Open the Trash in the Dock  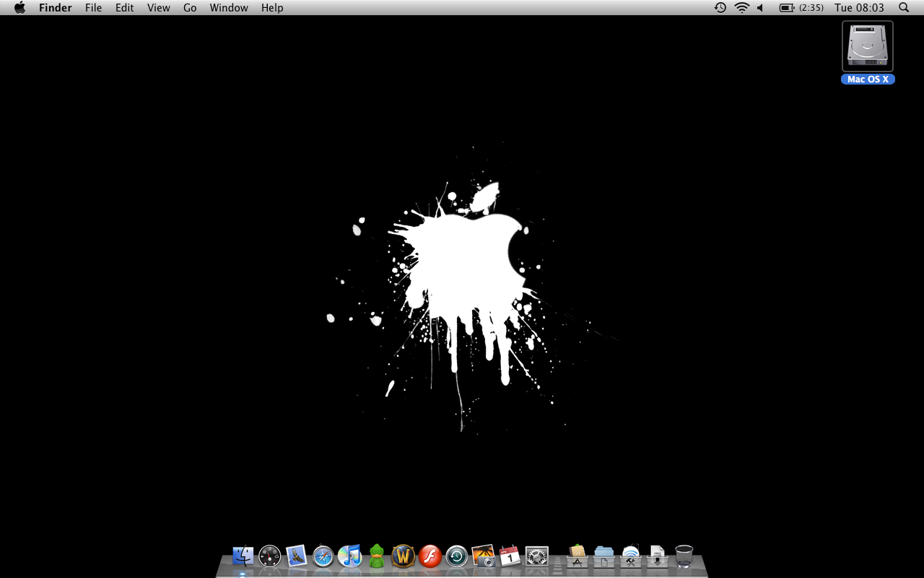[x=684, y=556]
